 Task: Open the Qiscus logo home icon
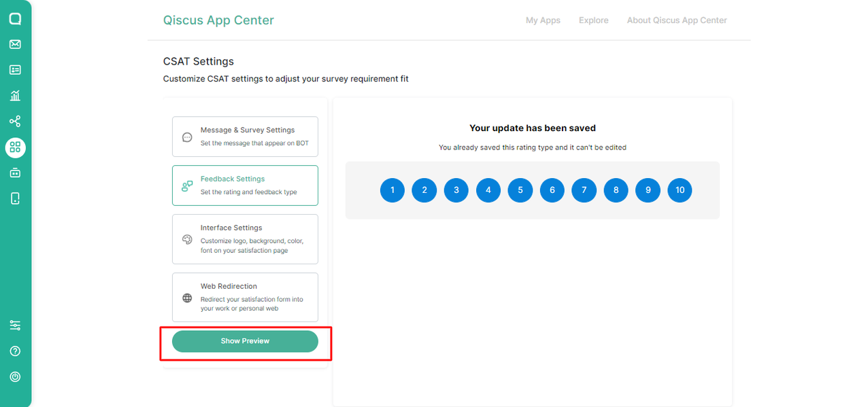pos(15,18)
